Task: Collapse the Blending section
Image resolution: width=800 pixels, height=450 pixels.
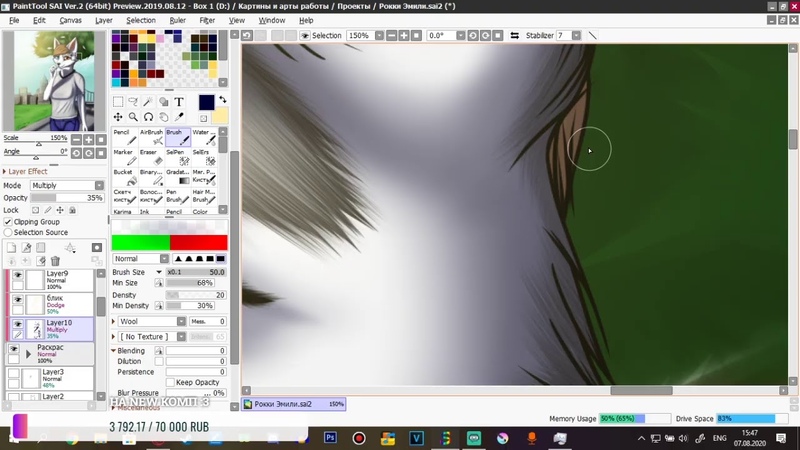Action: tap(113, 351)
